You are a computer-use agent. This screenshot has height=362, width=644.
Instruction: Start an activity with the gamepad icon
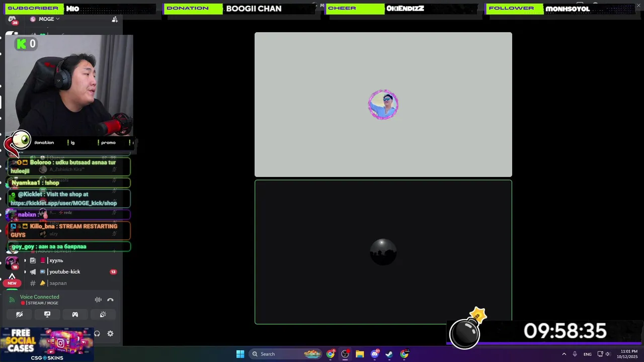coord(75,314)
